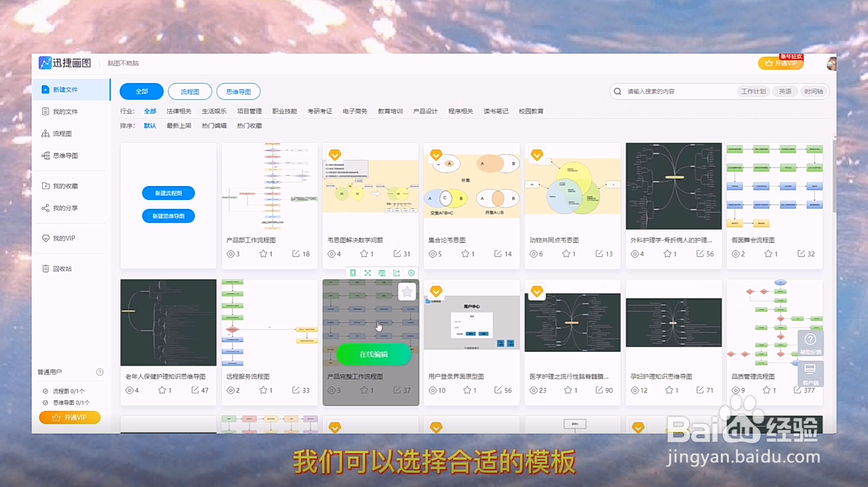868x487 pixels.
Task: Filter industry by 电子商务
Action: (x=355, y=111)
